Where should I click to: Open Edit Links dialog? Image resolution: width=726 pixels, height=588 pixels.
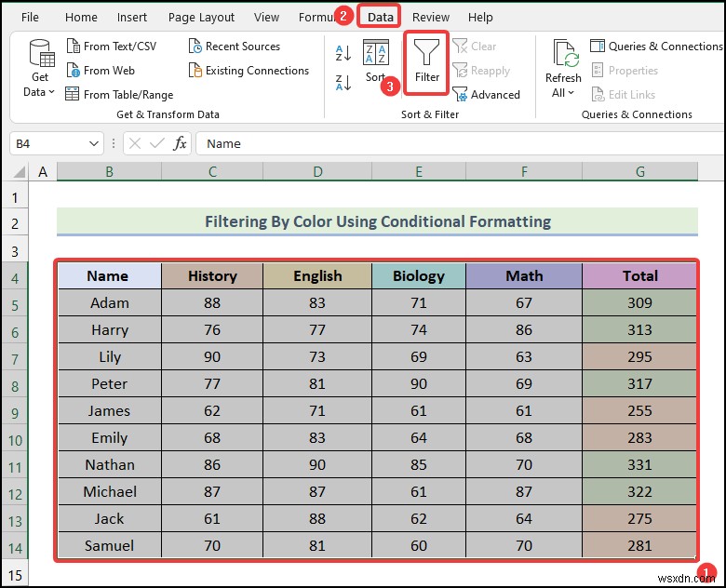624,95
